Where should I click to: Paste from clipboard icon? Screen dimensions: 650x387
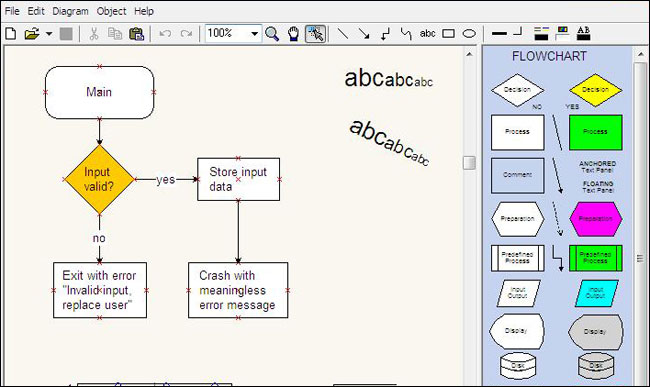click(x=136, y=34)
